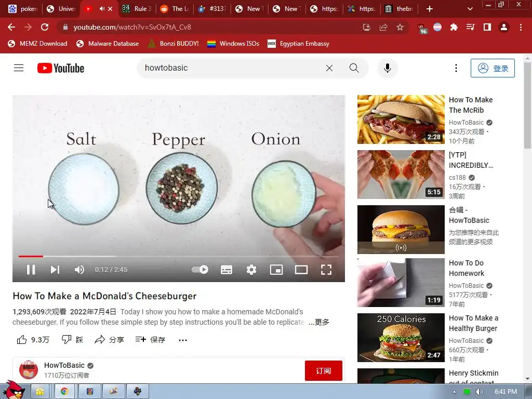The height and width of the screenshot is (399, 532).
Task: Seek on the video progress bar
Action: pyautogui.click(x=179, y=256)
